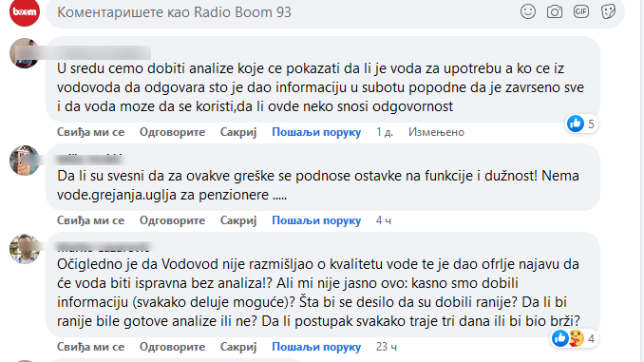View the 5 likes reaction on first comment
644x362 pixels.
click(581, 124)
